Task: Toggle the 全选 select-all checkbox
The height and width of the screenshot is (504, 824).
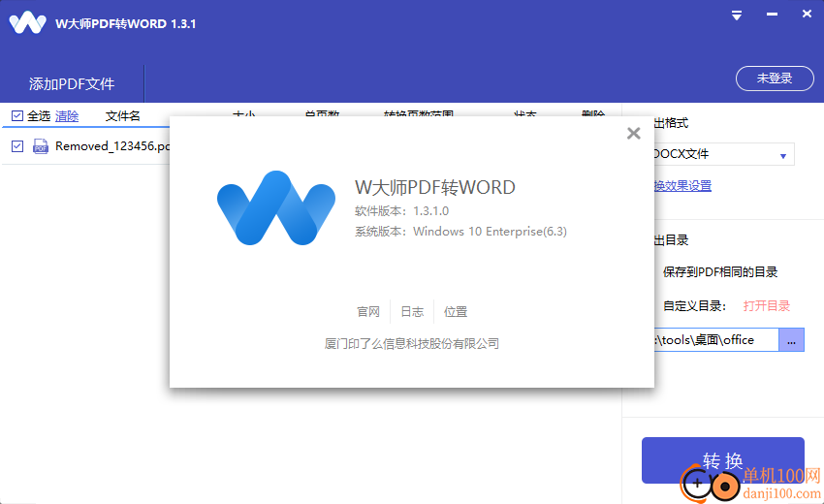Action: (17, 115)
